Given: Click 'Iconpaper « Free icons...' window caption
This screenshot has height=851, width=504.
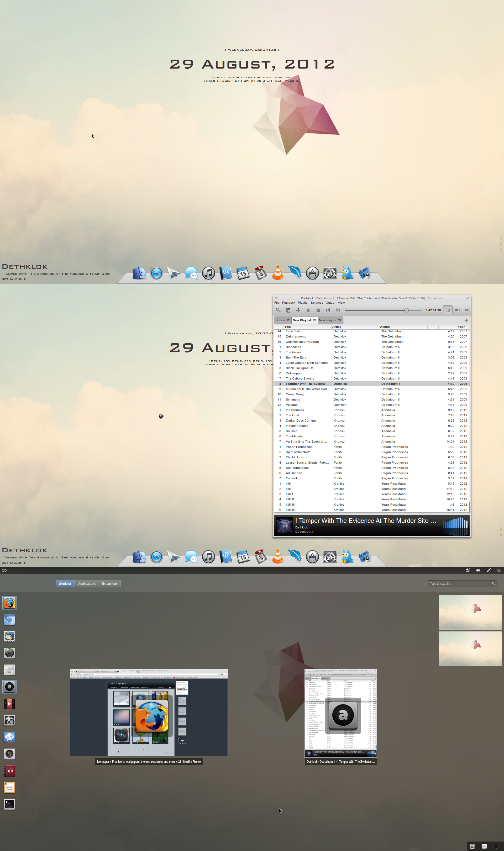Looking at the screenshot, I should 149,762.
